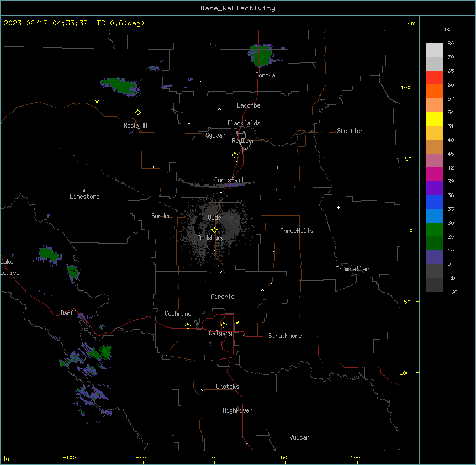Pick the purple 36-39 dBZ legend swatch
Screen dimensions: 476x465
pyautogui.click(x=434, y=188)
